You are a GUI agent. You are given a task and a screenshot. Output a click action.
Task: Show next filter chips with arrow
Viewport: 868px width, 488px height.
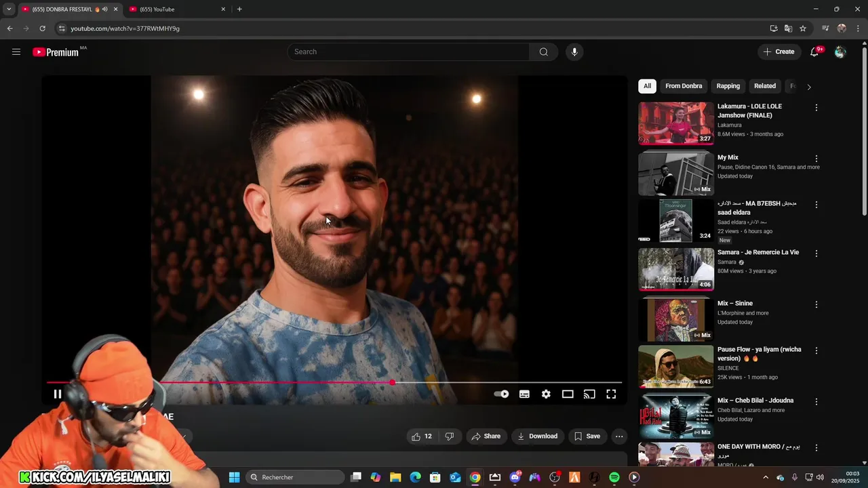(x=808, y=87)
